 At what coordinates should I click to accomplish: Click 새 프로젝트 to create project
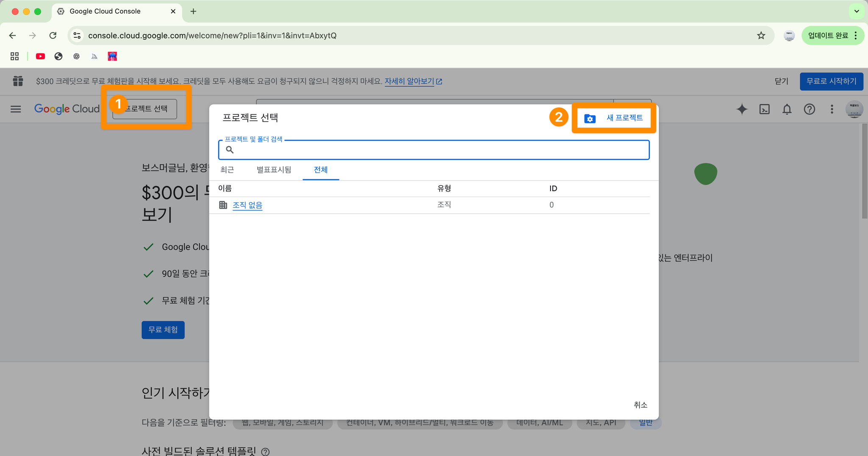[x=614, y=118]
